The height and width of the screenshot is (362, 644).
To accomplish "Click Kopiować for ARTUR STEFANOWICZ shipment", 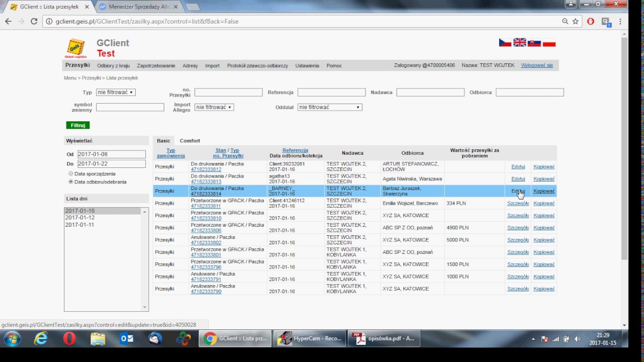I will point(544,166).
